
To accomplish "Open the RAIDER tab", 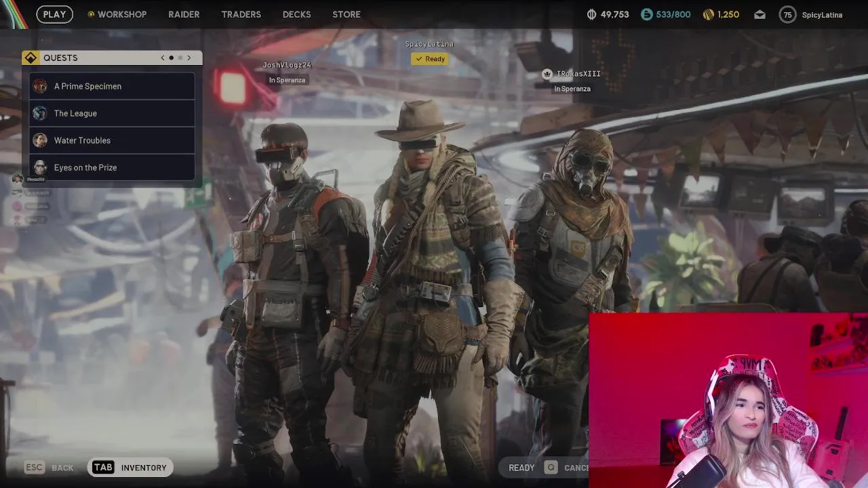I will [184, 14].
